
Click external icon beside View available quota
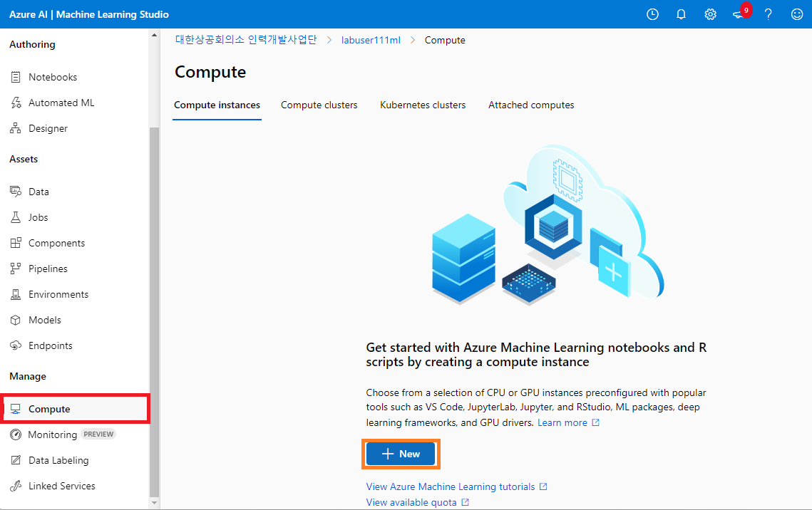465,502
